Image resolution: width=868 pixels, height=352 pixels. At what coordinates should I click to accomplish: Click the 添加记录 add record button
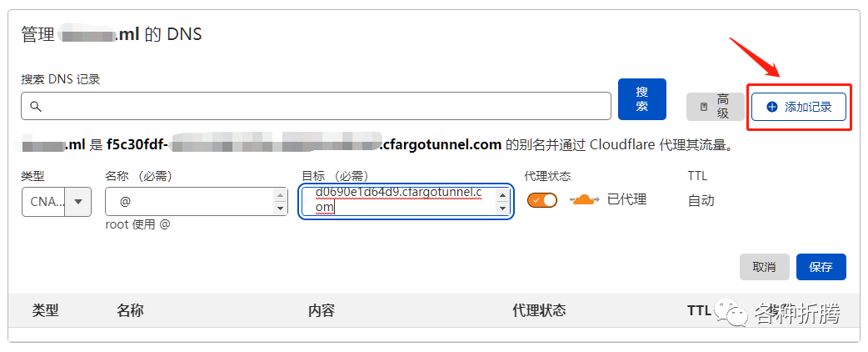point(798,107)
